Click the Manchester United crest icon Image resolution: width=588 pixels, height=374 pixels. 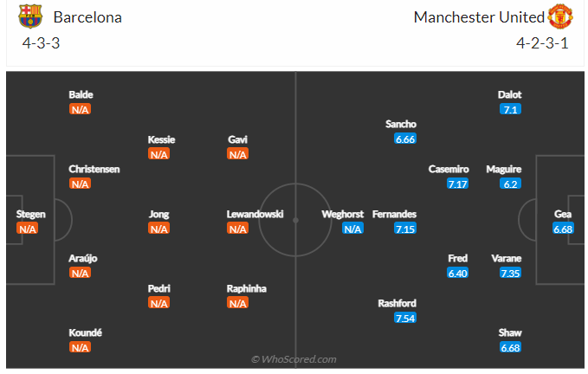click(559, 16)
